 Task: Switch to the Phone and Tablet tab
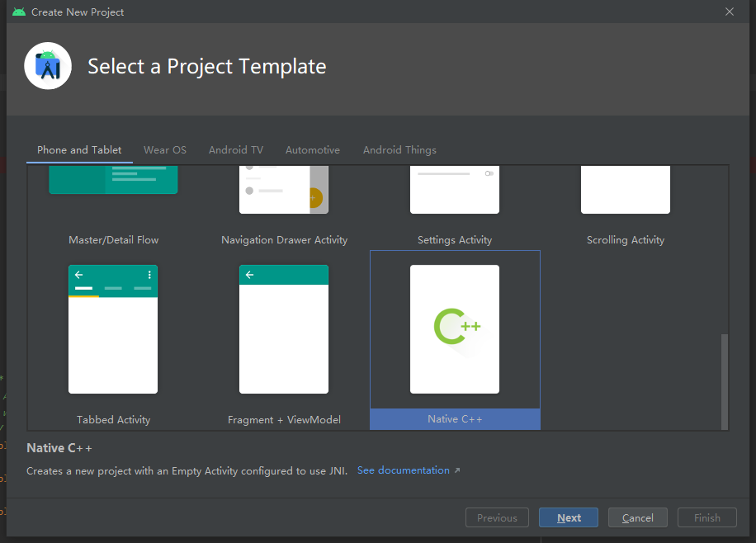[x=79, y=150]
